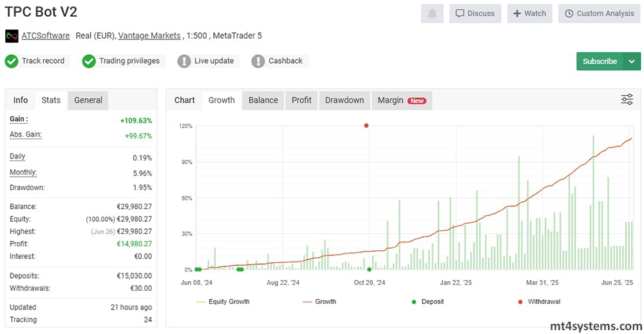Click the Trading privileges green checkmark
The width and height of the screenshot is (644, 334).
click(89, 61)
